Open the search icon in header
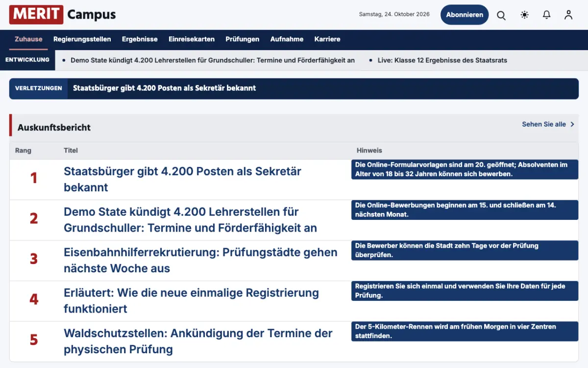 pyautogui.click(x=501, y=15)
